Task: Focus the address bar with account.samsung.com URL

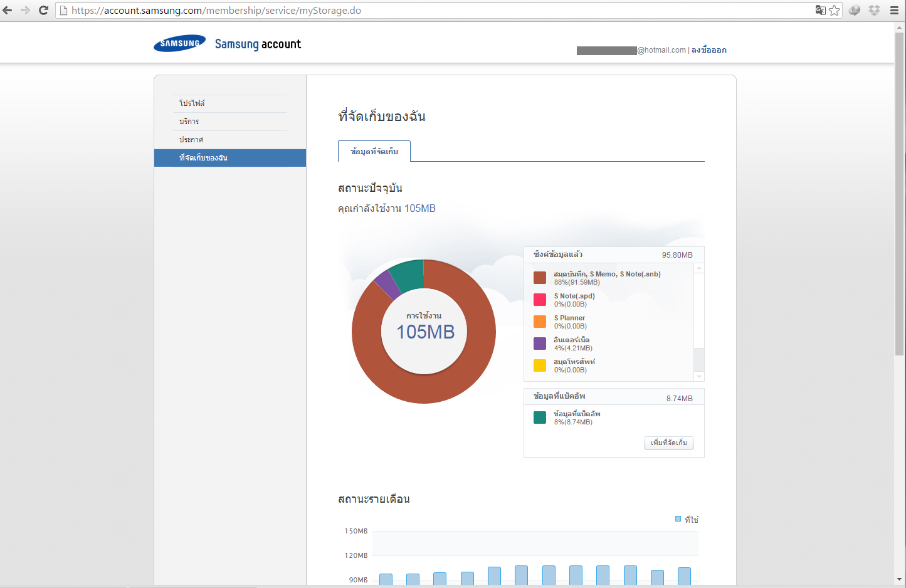Action: coord(439,10)
